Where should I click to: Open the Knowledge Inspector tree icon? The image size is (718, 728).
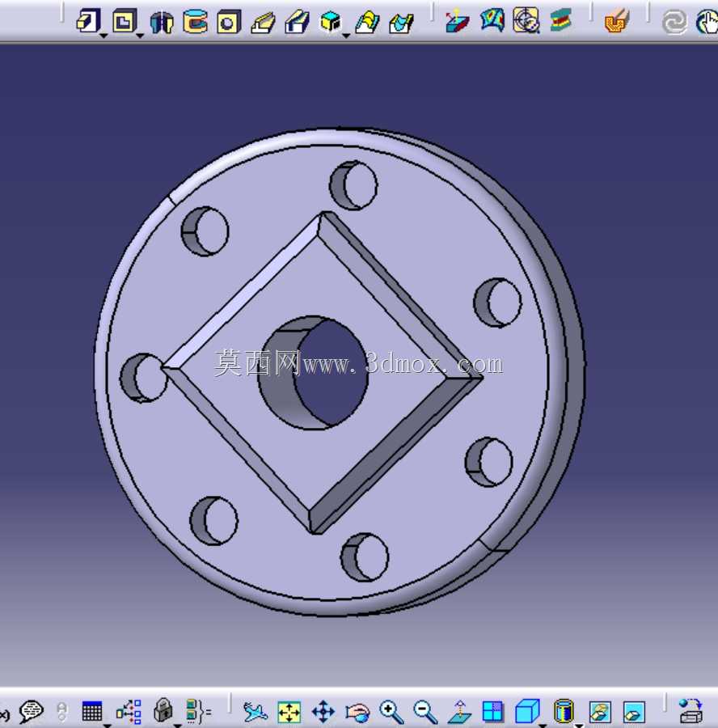click(129, 711)
